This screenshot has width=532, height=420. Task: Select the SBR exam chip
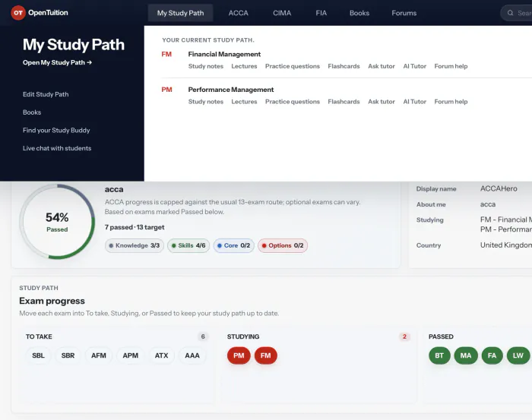pyautogui.click(x=68, y=355)
